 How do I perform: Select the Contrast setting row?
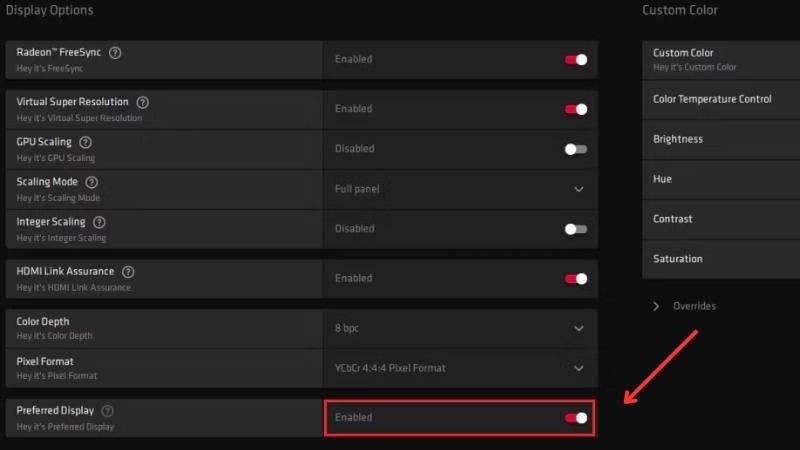pyautogui.click(x=721, y=219)
